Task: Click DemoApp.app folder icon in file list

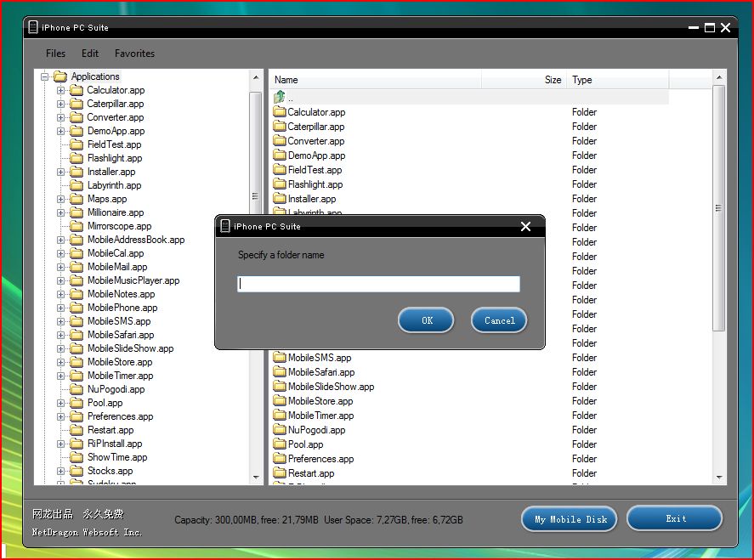Action: click(280, 156)
